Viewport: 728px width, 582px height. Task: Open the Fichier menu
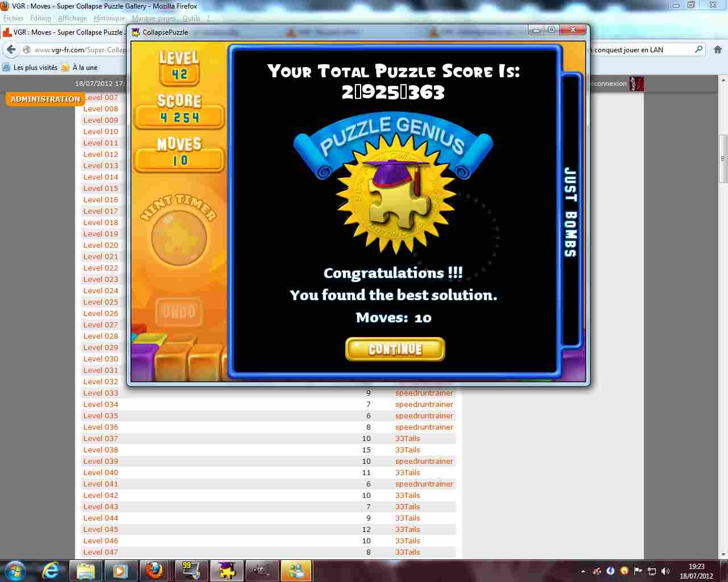click(13, 18)
